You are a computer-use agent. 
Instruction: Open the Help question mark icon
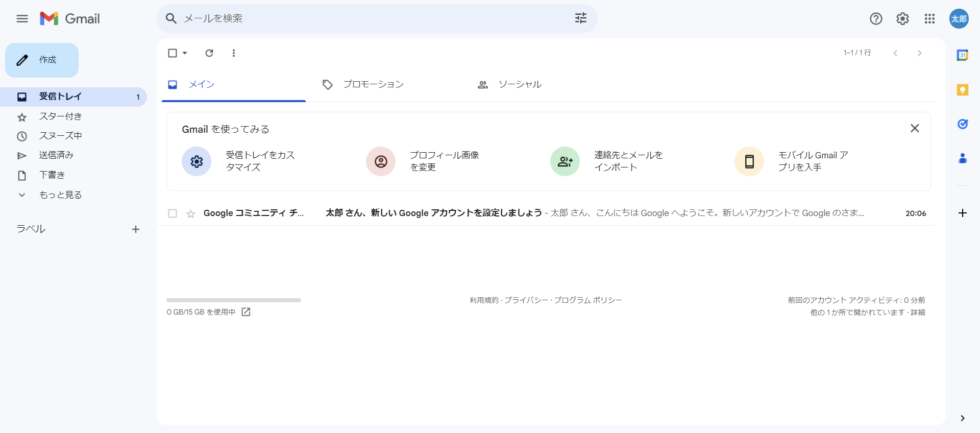click(876, 19)
